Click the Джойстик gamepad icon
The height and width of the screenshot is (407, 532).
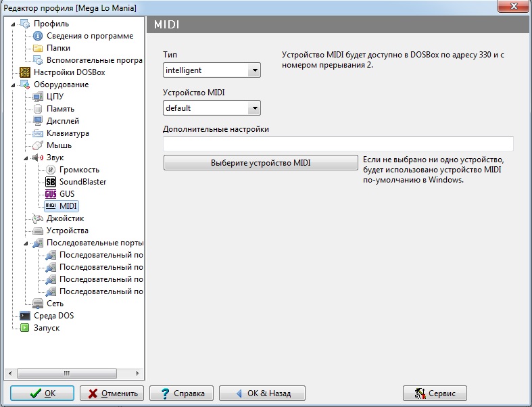38,218
